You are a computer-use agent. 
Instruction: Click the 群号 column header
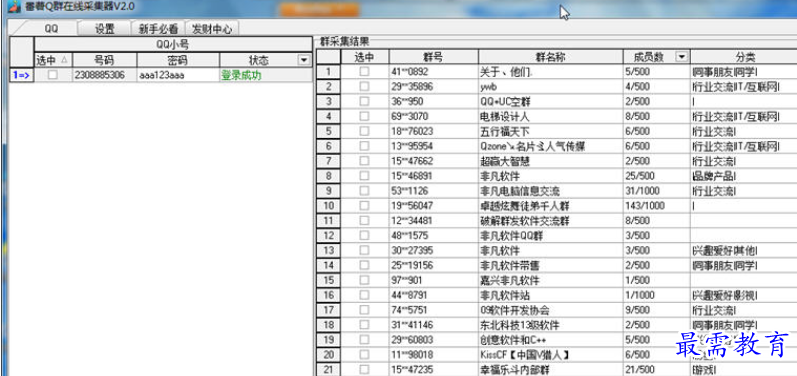pyautogui.click(x=433, y=57)
